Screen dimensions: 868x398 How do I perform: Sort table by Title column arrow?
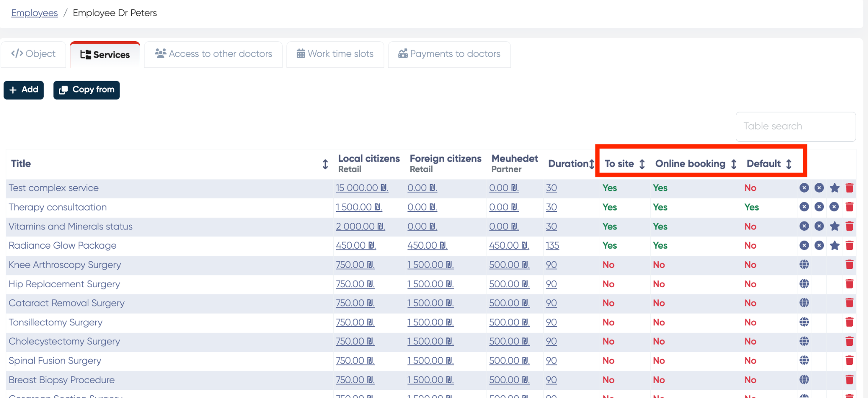tap(325, 164)
